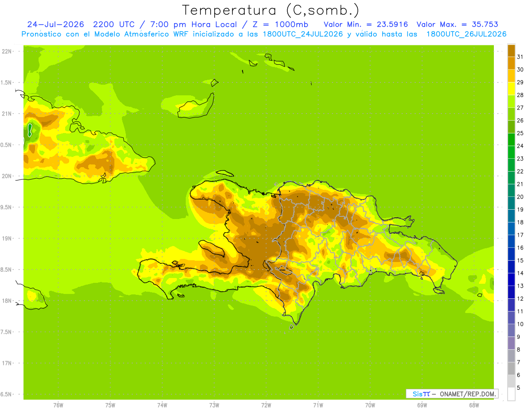
Task: Click the color scale label '31'
Action: click(520, 57)
